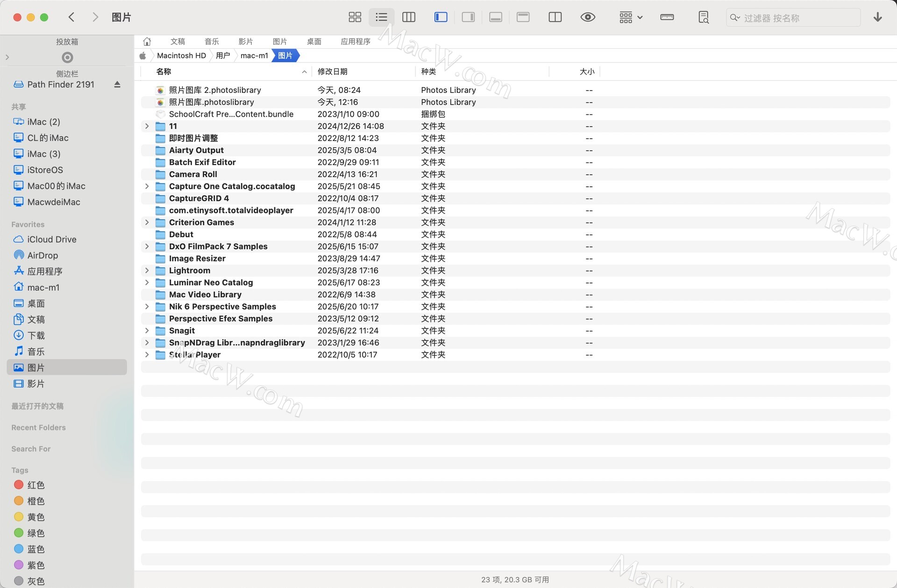Go to Macintosh HD in path bar

click(181, 56)
